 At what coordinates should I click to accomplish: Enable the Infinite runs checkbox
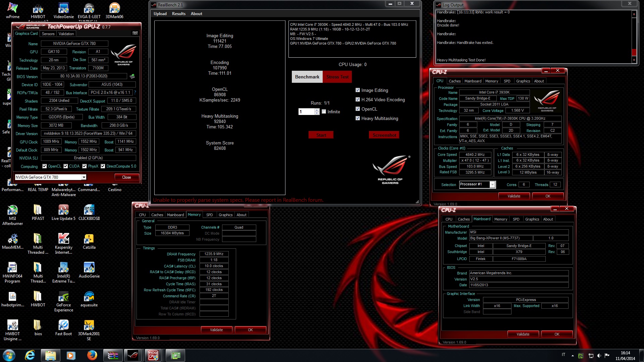click(x=324, y=112)
